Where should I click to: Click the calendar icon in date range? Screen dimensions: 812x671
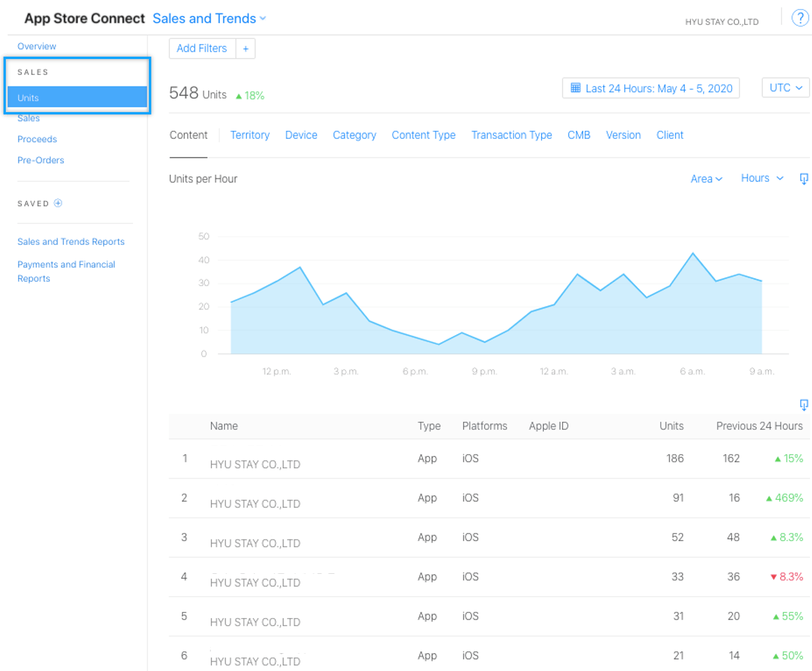[575, 88]
